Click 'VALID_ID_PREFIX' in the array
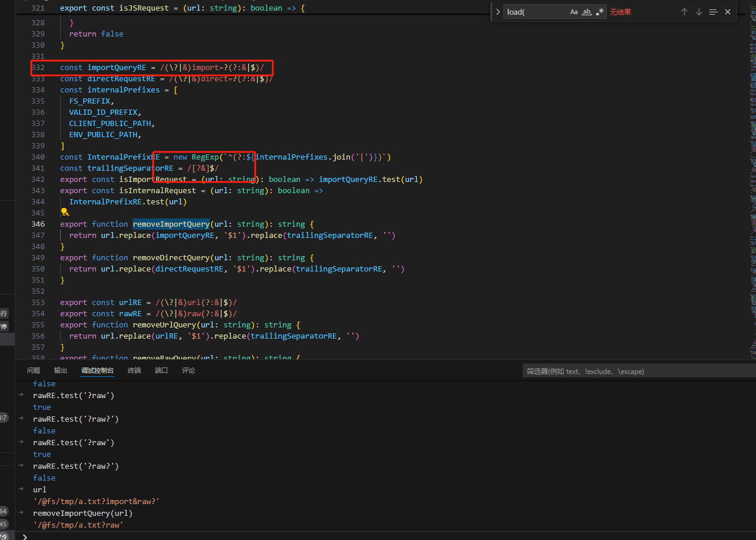Viewport: 756px width, 540px height. click(103, 112)
